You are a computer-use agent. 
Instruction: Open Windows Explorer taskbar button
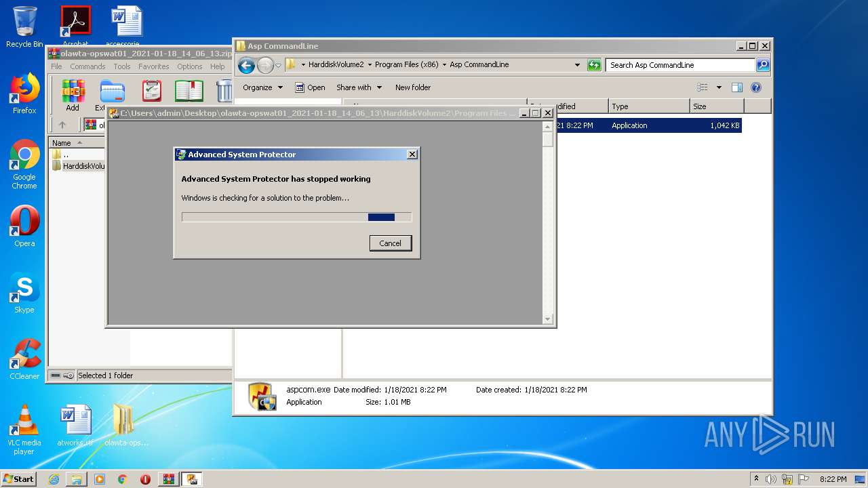77,479
